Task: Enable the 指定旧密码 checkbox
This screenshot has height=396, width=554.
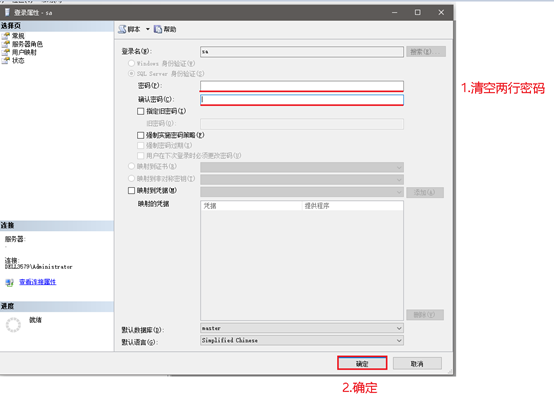Action: tap(141, 111)
